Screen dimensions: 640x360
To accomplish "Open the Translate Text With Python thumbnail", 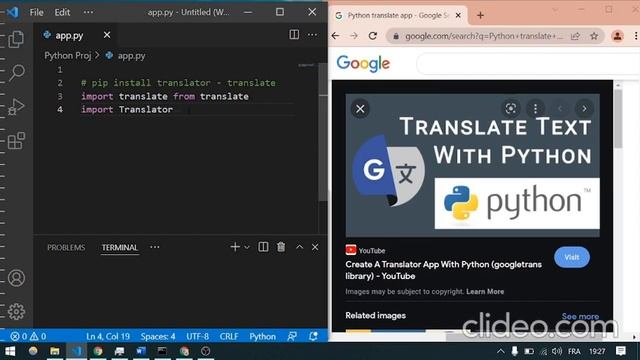I will pos(473,165).
